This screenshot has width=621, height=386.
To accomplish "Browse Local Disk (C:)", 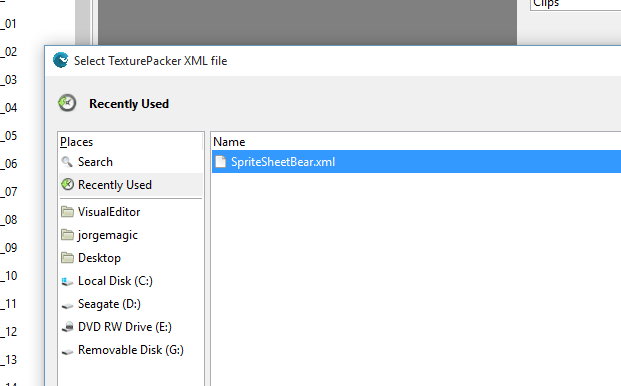I will pos(131,281).
